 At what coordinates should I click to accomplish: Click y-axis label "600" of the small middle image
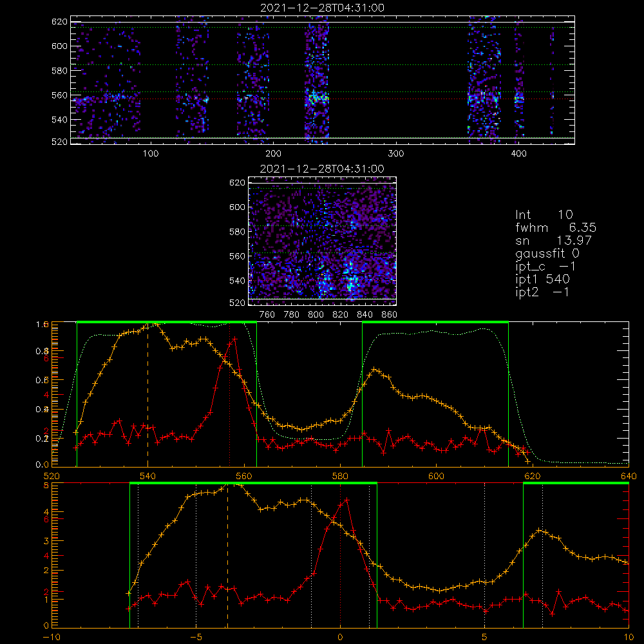(x=237, y=207)
